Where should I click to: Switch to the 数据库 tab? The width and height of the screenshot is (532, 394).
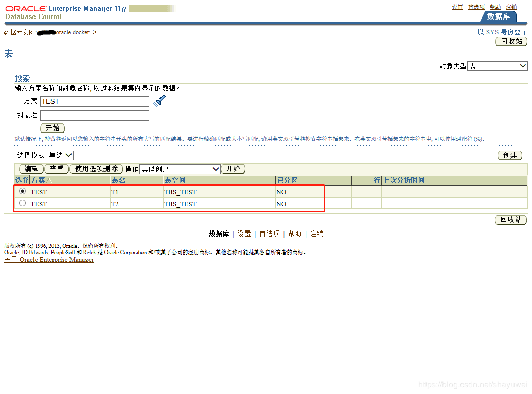point(498,16)
